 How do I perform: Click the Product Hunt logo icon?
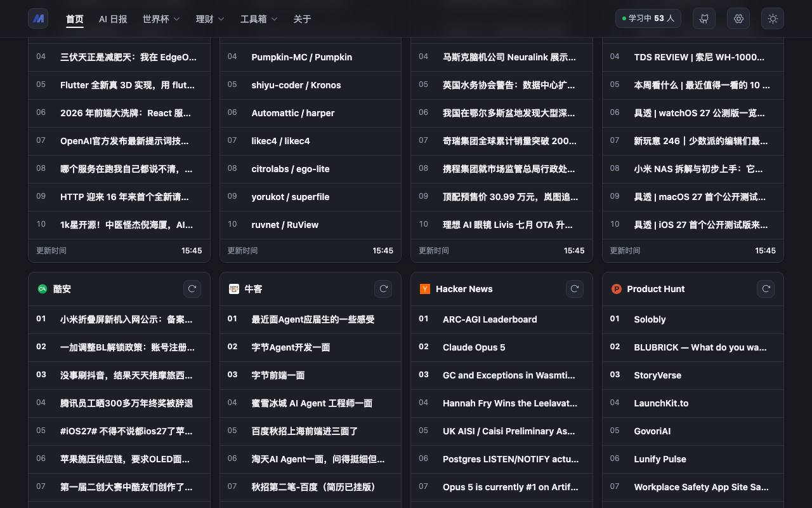pyautogui.click(x=616, y=289)
